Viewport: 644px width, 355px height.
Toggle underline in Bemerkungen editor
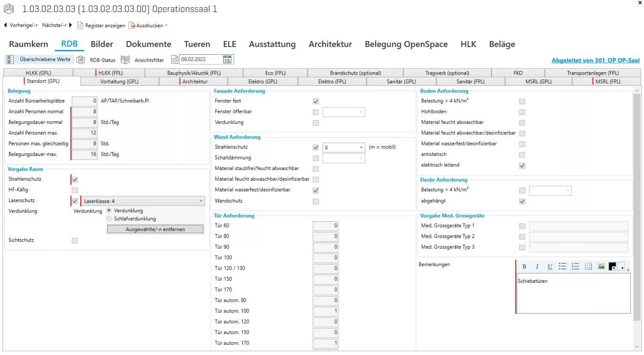[550, 267]
